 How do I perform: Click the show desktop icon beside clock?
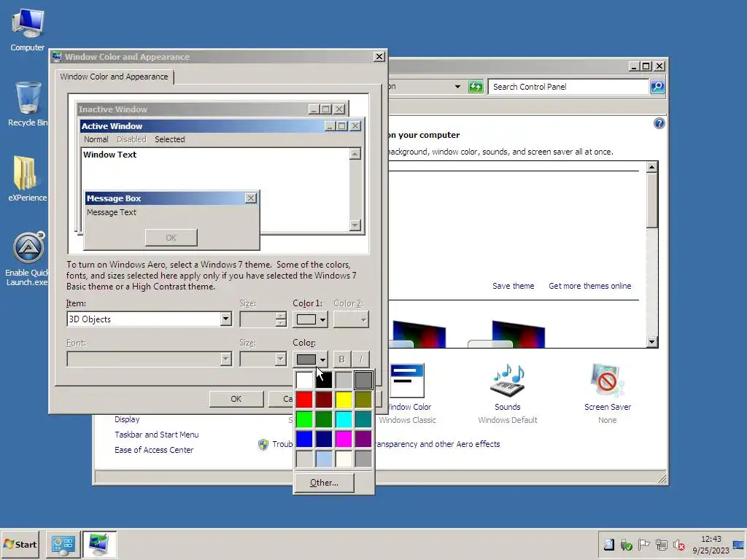point(738,545)
